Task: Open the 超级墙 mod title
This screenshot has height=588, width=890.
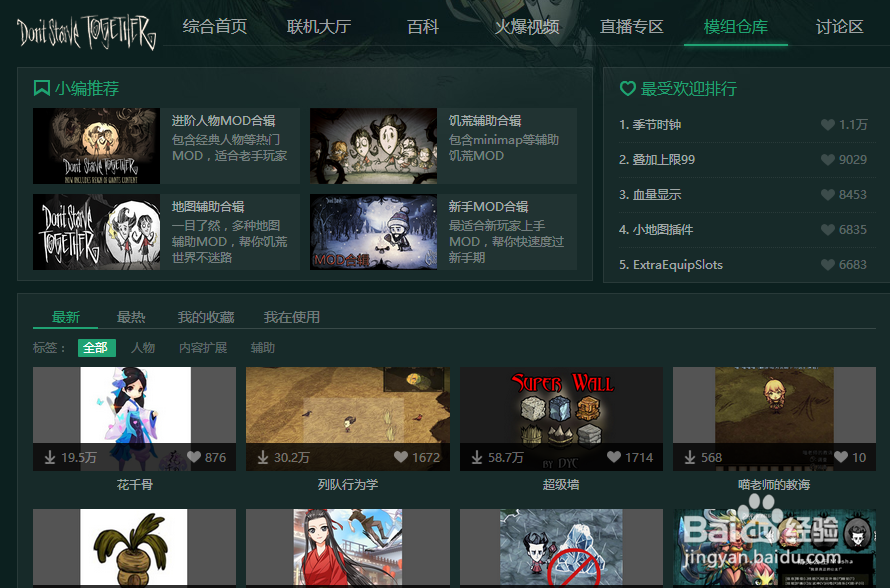Action: [x=561, y=485]
